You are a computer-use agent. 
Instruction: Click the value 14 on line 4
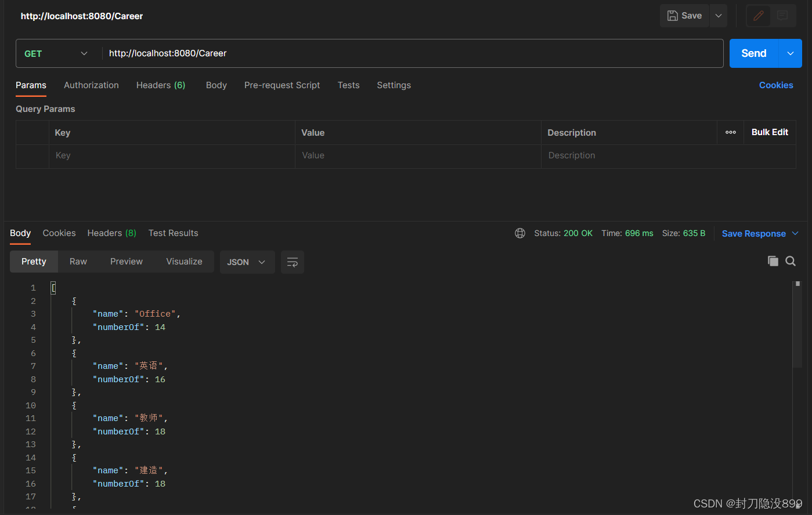point(160,327)
